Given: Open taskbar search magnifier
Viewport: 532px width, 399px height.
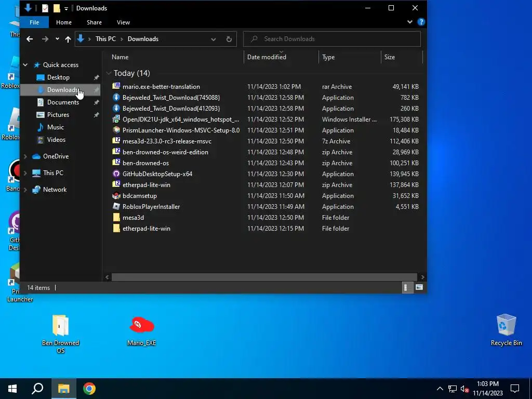Looking at the screenshot, I should click(x=37, y=389).
